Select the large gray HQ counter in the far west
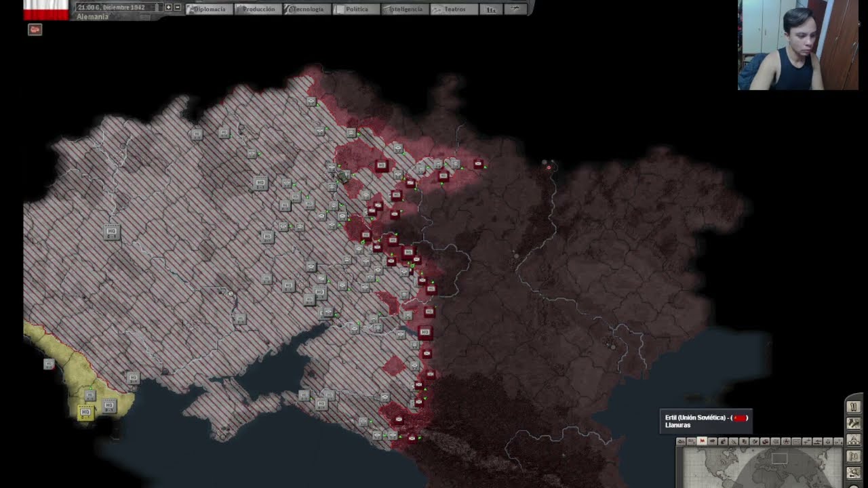 [x=112, y=232]
